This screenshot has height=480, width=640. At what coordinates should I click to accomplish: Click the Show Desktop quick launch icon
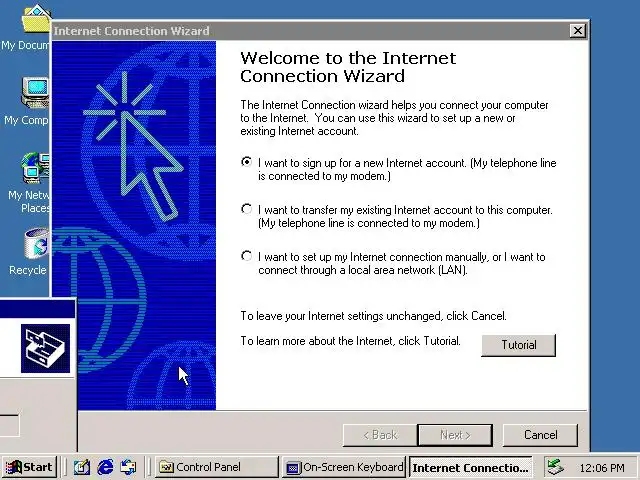(82, 467)
